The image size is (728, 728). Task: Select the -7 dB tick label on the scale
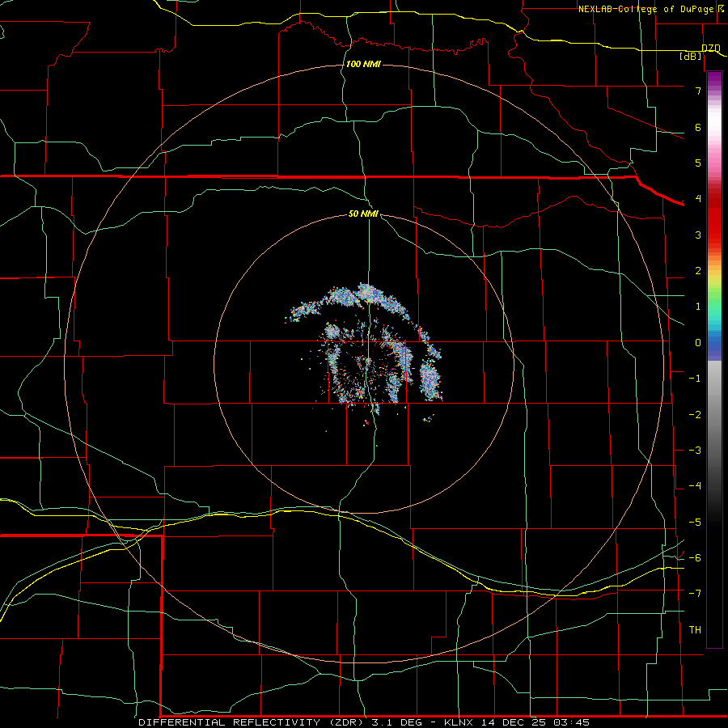tap(695, 594)
